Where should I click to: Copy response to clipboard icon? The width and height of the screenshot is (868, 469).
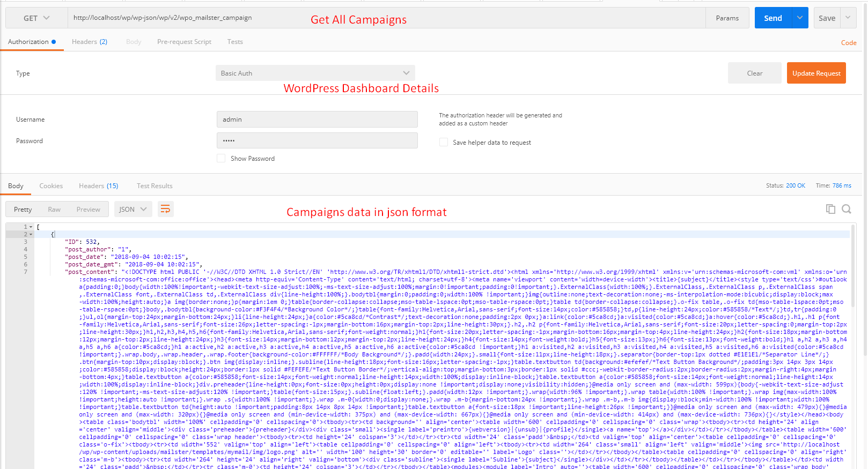(830, 209)
